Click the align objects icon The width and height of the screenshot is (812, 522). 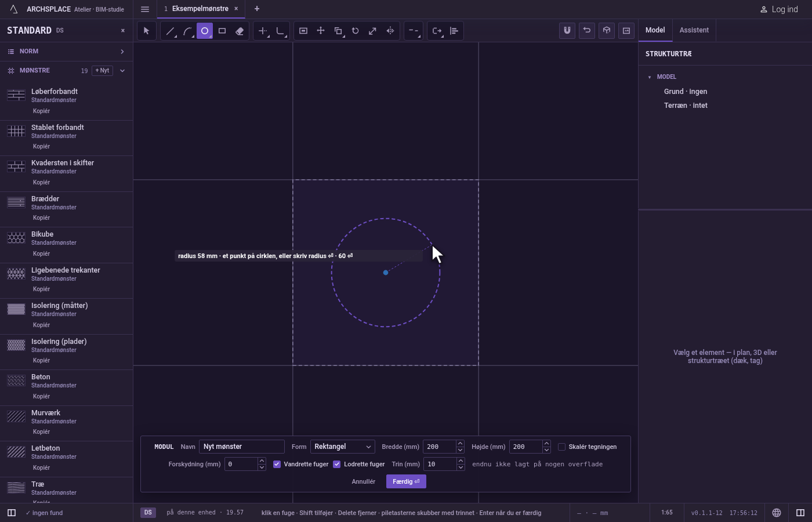[454, 31]
